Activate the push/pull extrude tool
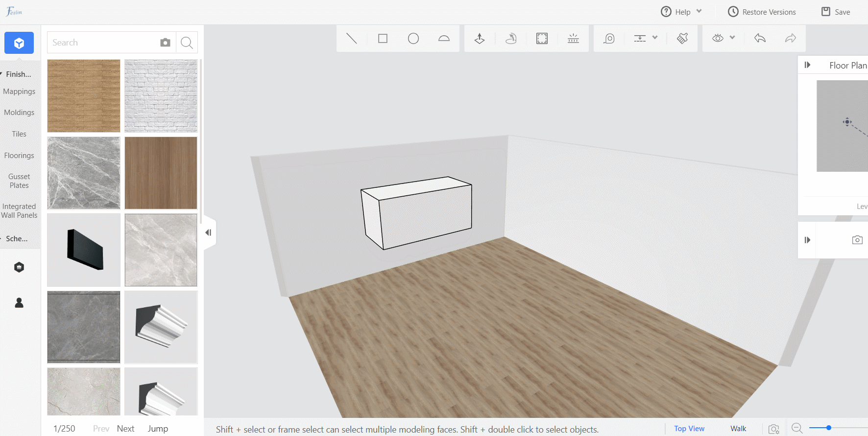 pos(480,38)
